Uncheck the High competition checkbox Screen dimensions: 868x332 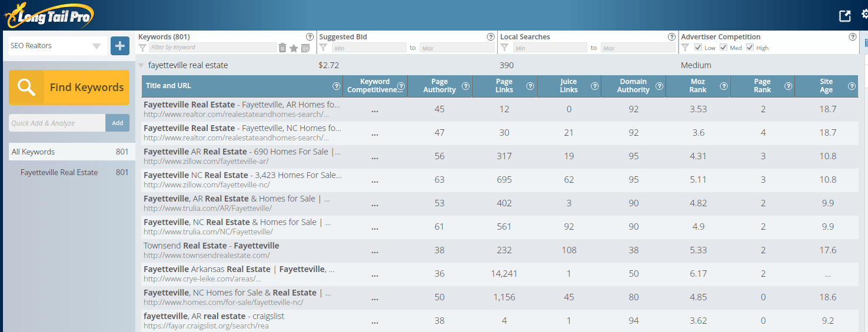pyautogui.click(x=750, y=48)
